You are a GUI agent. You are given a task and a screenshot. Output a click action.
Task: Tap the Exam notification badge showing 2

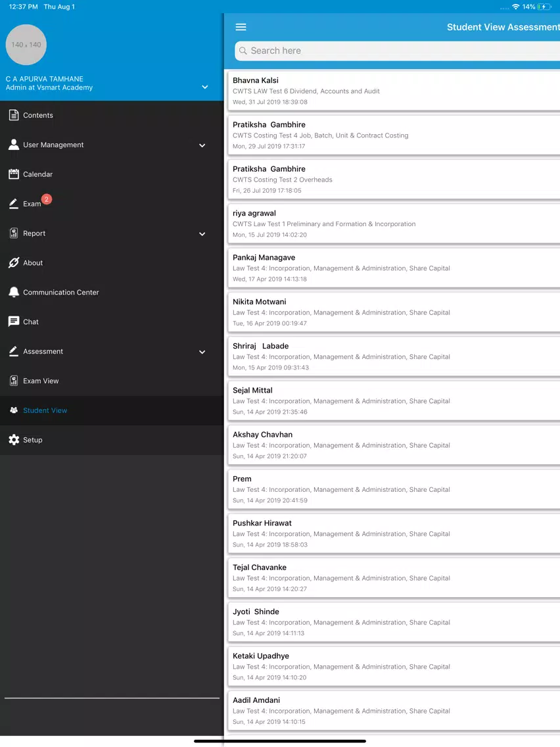(x=47, y=199)
